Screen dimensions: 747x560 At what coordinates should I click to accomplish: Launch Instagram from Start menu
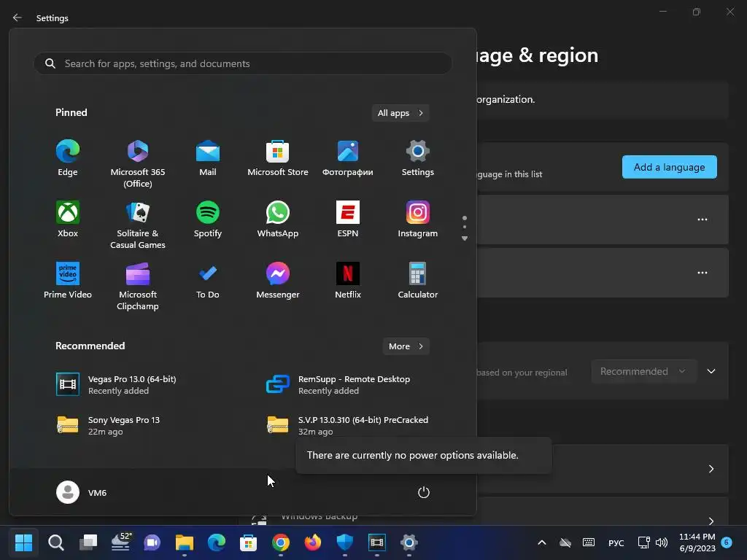click(418, 219)
